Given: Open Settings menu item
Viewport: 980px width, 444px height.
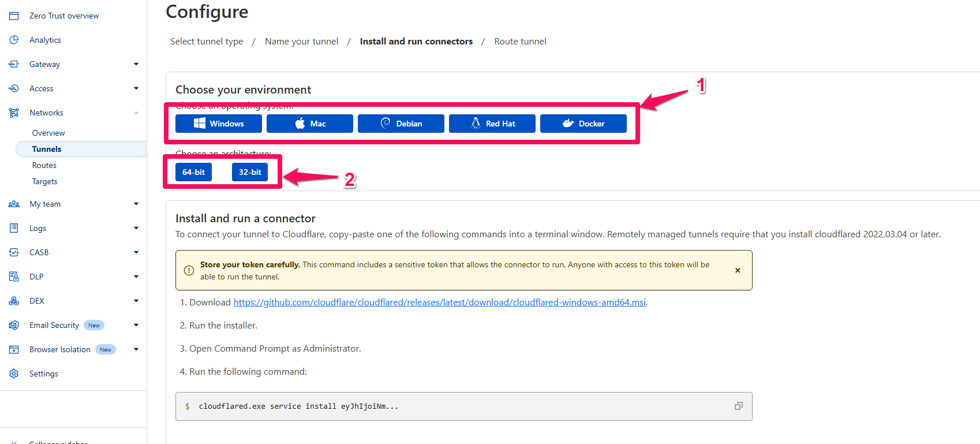Looking at the screenshot, I should [44, 374].
